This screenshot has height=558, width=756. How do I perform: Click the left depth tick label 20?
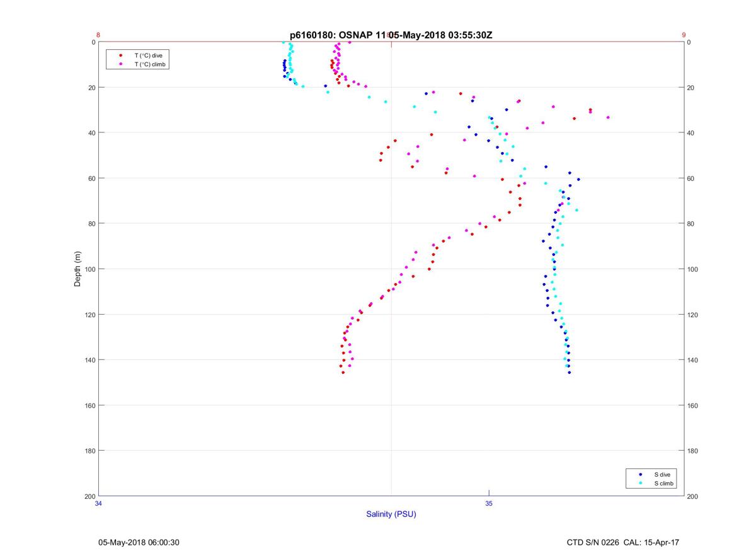pos(91,88)
